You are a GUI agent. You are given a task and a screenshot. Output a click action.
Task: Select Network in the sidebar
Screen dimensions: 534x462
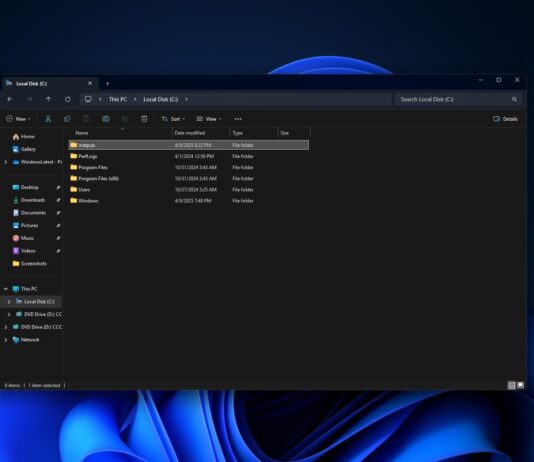pyautogui.click(x=26, y=340)
